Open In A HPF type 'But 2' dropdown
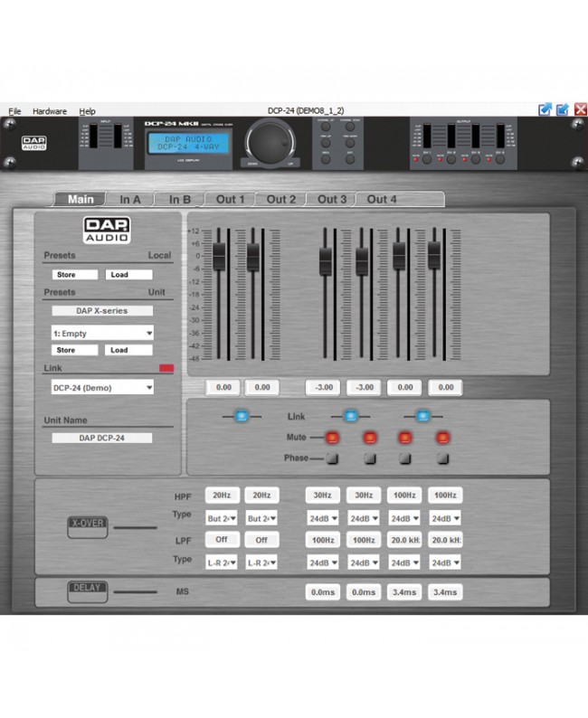The image size is (588, 718). (x=222, y=518)
